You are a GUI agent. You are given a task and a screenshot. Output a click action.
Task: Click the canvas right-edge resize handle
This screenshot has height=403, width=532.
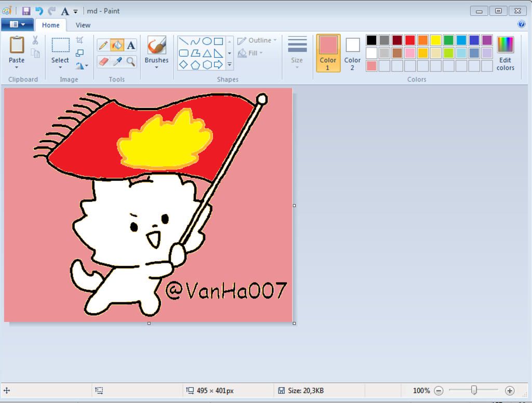point(294,206)
